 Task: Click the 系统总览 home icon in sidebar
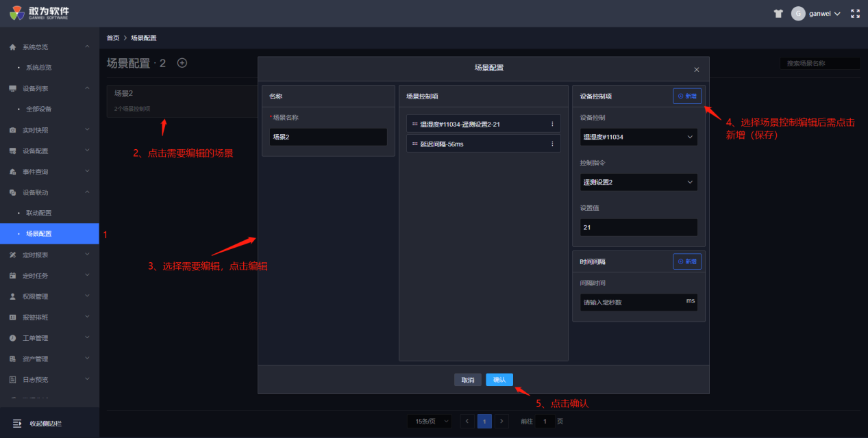[x=13, y=47]
